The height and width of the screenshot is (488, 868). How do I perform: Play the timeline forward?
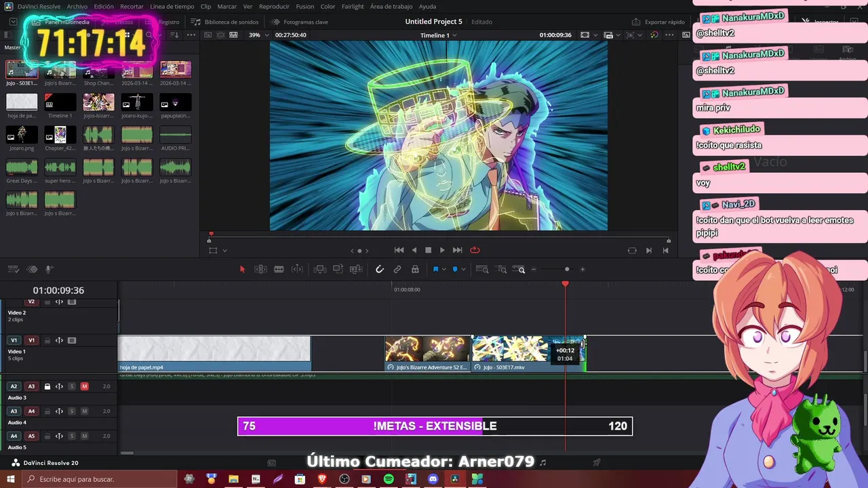coord(442,250)
